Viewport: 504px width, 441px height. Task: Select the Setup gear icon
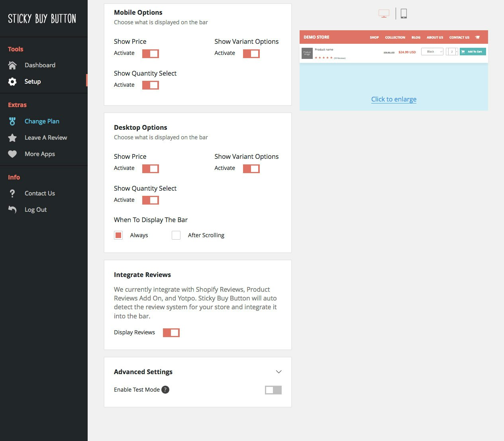pyautogui.click(x=12, y=81)
